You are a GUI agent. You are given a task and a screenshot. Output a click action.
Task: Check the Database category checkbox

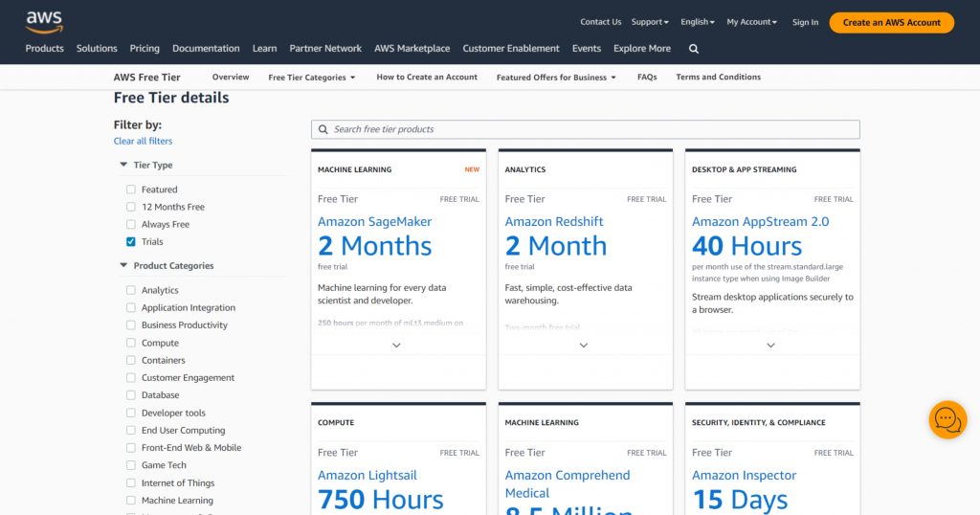(x=130, y=395)
